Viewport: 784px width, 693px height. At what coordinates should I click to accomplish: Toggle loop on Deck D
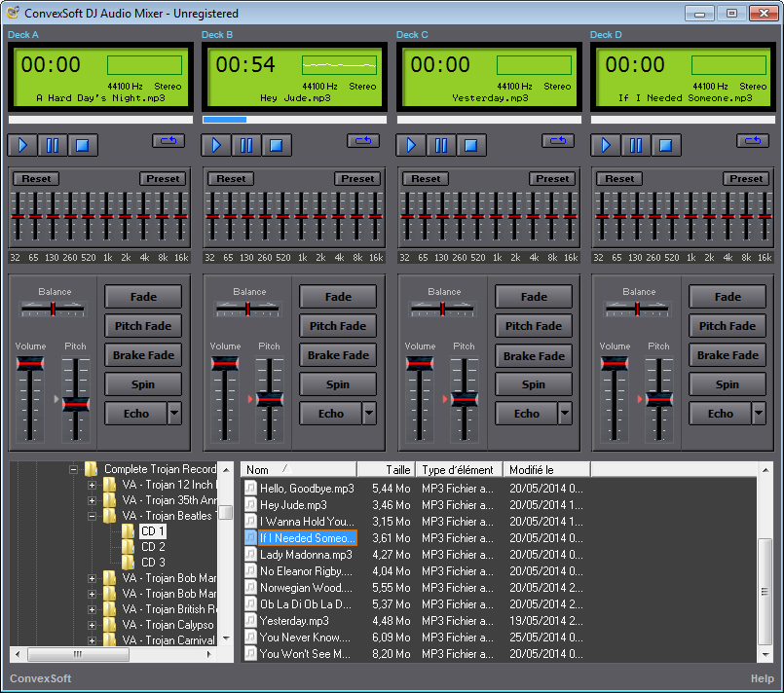753,141
